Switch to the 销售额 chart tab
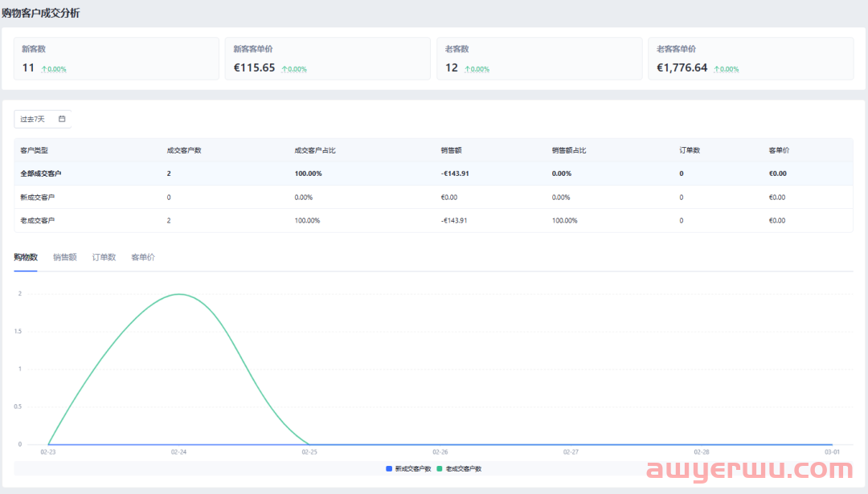Image resolution: width=868 pixels, height=494 pixels. click(x=65, y=257)
